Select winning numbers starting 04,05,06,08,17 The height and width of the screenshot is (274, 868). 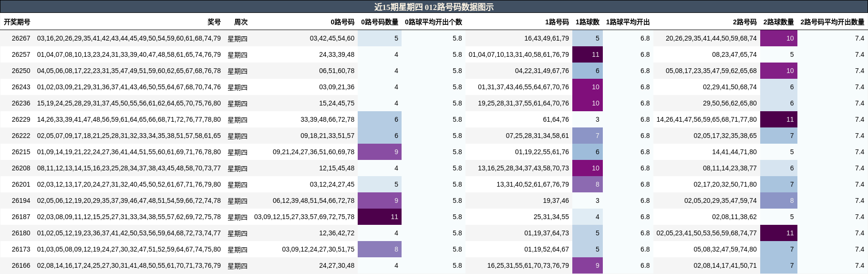click(x=129, y=71)
